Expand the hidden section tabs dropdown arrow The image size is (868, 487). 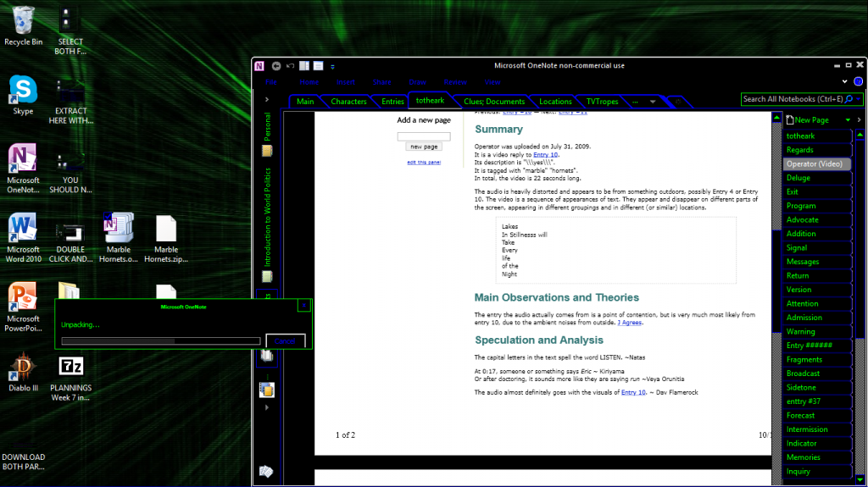[x=652, y=102]
